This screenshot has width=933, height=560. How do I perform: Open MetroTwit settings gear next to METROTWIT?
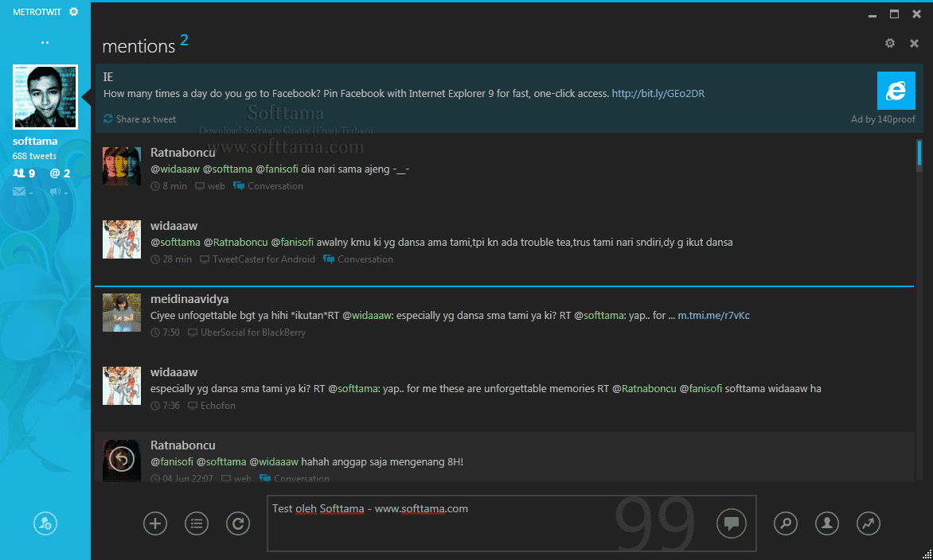73,12
